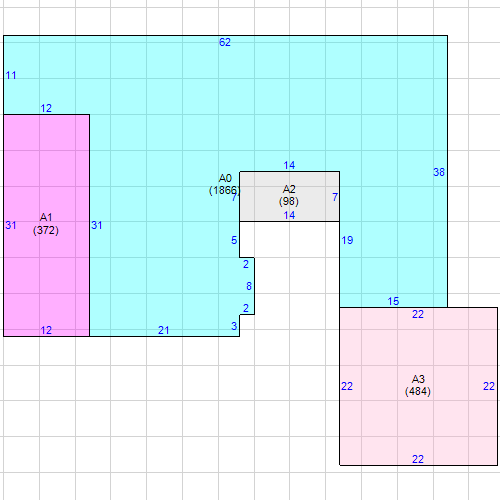
Task: Click the "5" dimension label
Action: tap(234, 240)
